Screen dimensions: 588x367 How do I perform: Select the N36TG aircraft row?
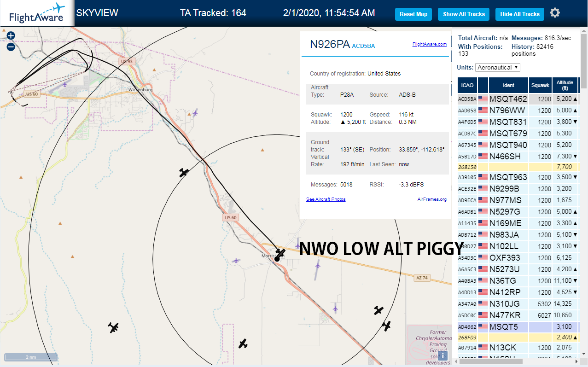click(518, 281)
